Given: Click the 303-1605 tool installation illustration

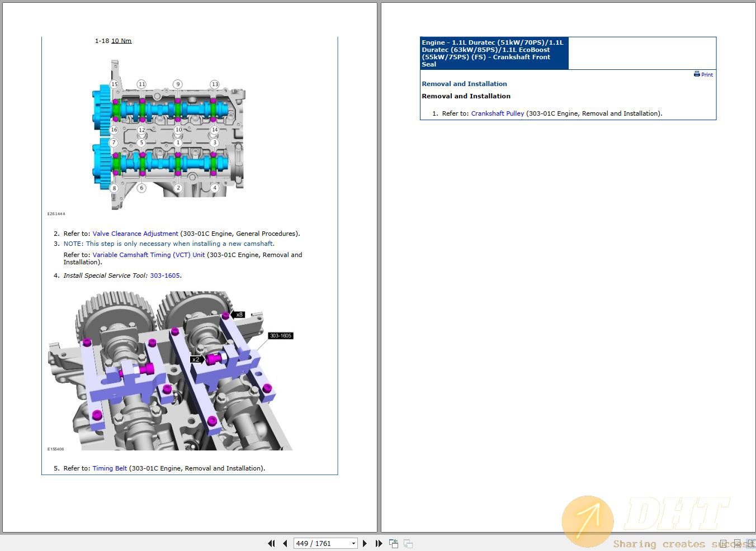Looking at the screenshot, I should pyautogui.click(x=171, y=370).
